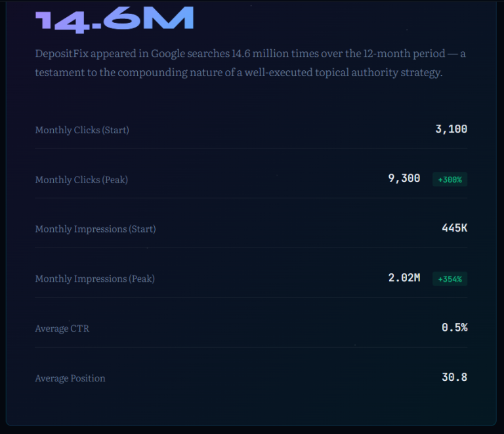
Task: Click the green +354% badge
Action: tap(450, 279)
